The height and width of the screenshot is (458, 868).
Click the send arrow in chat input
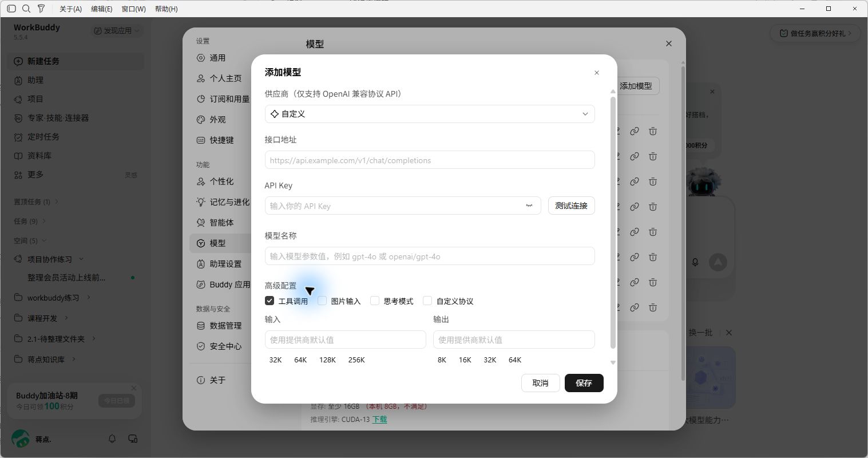coord(718,262)
